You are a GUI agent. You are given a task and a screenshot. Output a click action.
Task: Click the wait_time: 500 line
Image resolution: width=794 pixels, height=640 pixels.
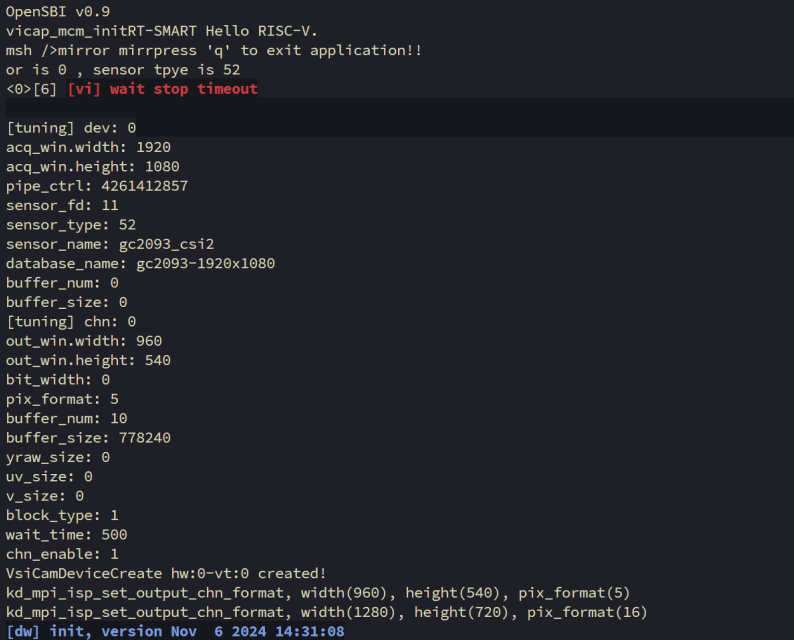66,534
